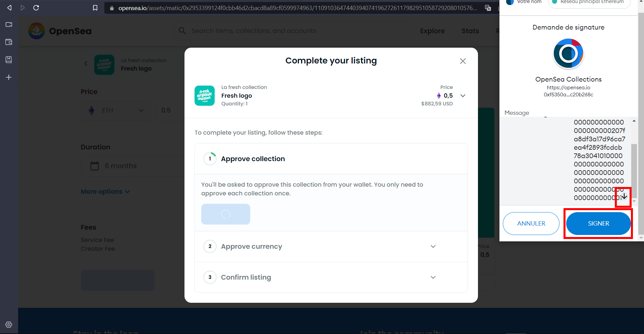Click the Creator Fee label

pos(98,249)
